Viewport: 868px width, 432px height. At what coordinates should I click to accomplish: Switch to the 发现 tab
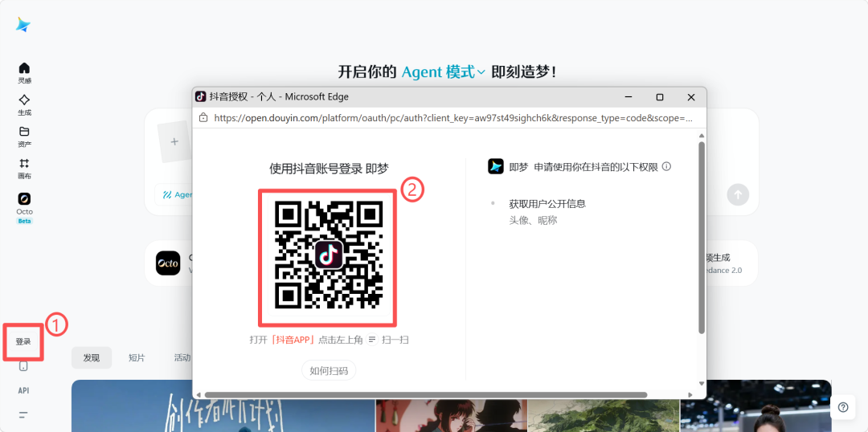click(x=92, y=357)
